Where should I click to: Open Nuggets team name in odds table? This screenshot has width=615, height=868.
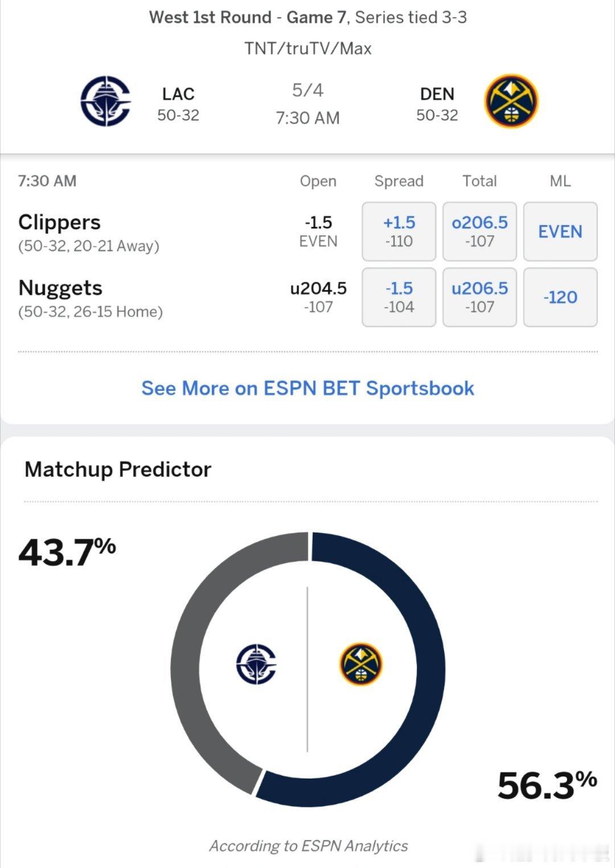[60, 288]
